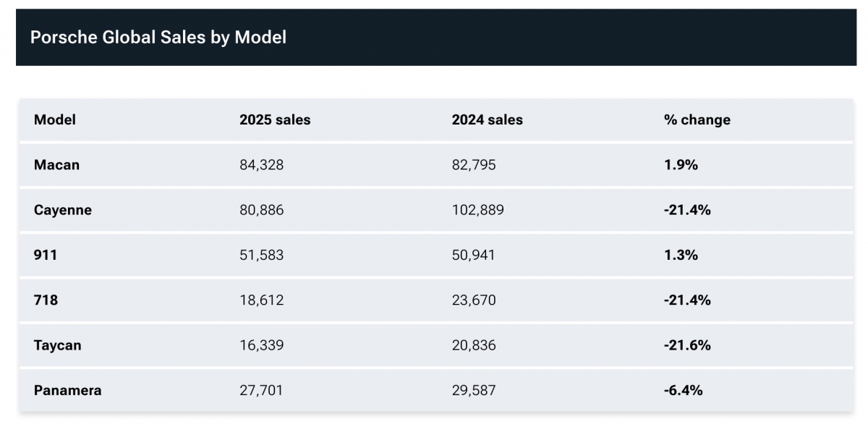This screenshot has height=435, width=868.
Task: Click the 1.3% change for 911
Action: click(680, 255)
